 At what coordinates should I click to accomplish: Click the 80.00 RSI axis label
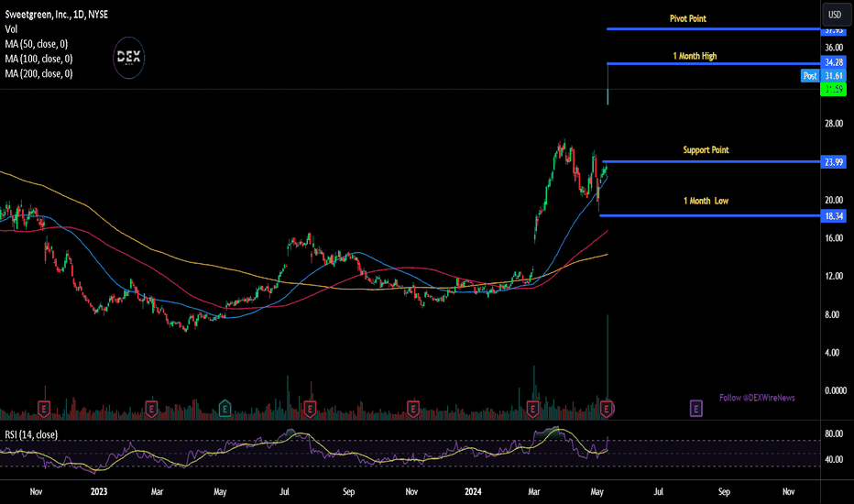(834, 434)
